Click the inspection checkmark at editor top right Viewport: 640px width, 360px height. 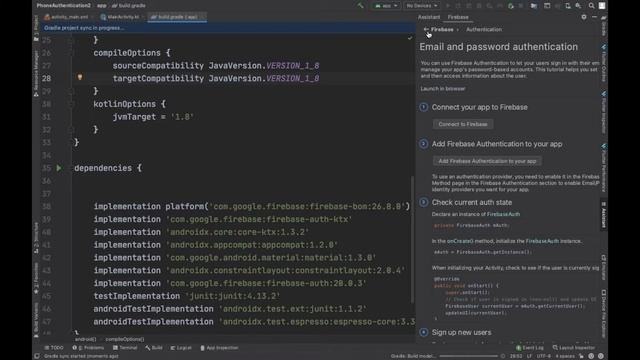409,38
